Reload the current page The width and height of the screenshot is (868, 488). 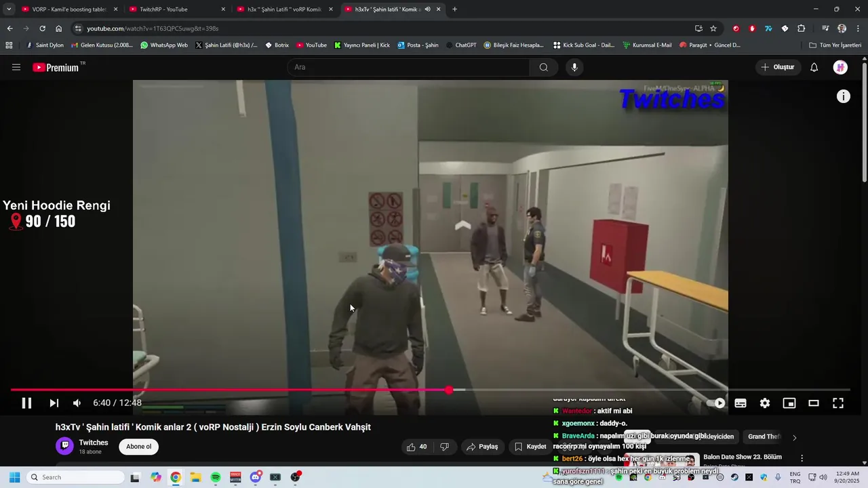click(42, 28)
